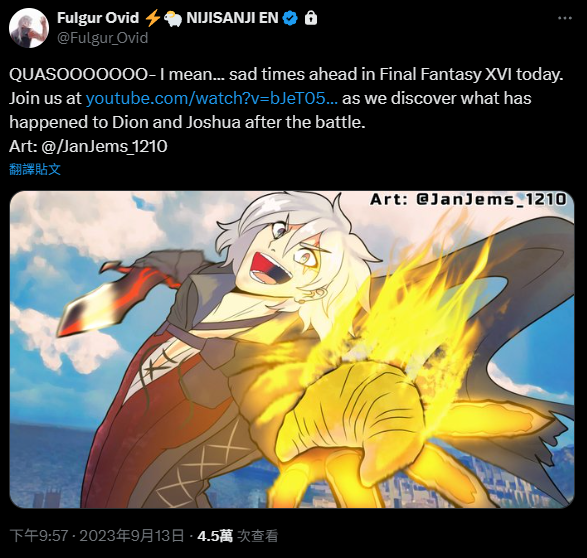Click the blue verified checkmark badge

pos(290,18)
